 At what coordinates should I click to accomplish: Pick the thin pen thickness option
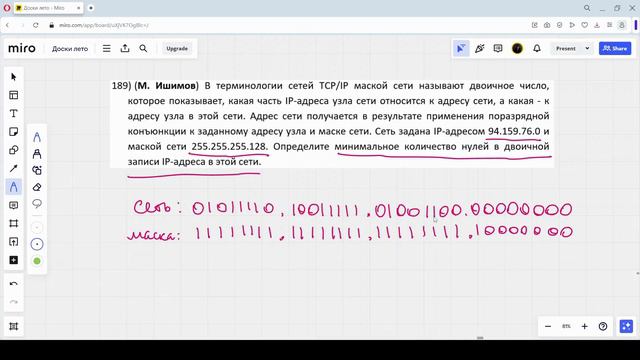coord(37,227)
